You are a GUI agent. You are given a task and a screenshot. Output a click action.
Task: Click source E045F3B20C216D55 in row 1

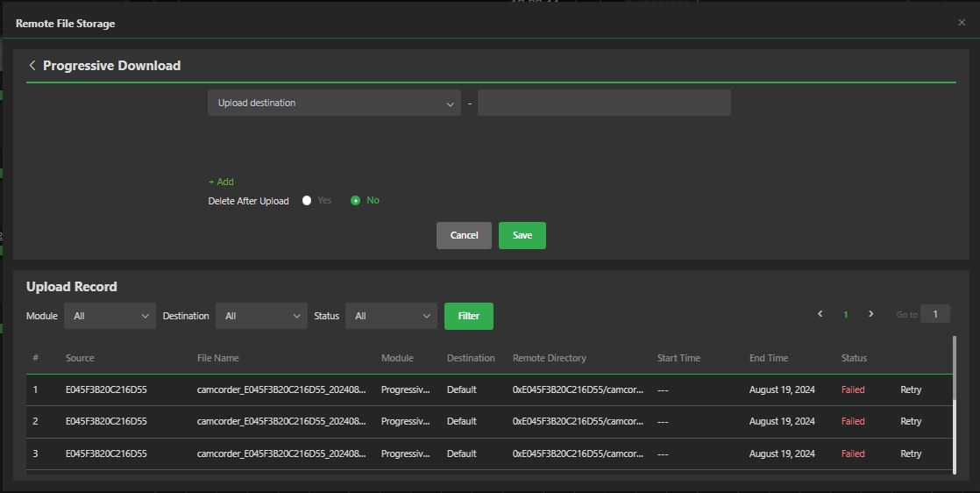point(106,389)
